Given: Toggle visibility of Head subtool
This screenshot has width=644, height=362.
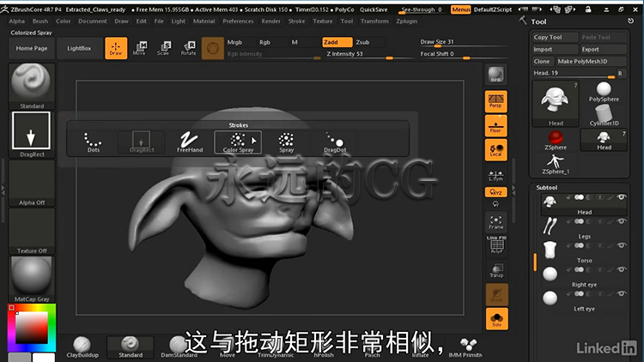Looking at the screenshot, I should click(x=622, y=197).
